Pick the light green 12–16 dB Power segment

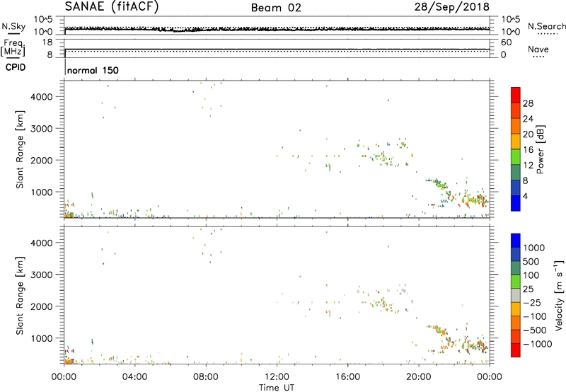(516, 156)
